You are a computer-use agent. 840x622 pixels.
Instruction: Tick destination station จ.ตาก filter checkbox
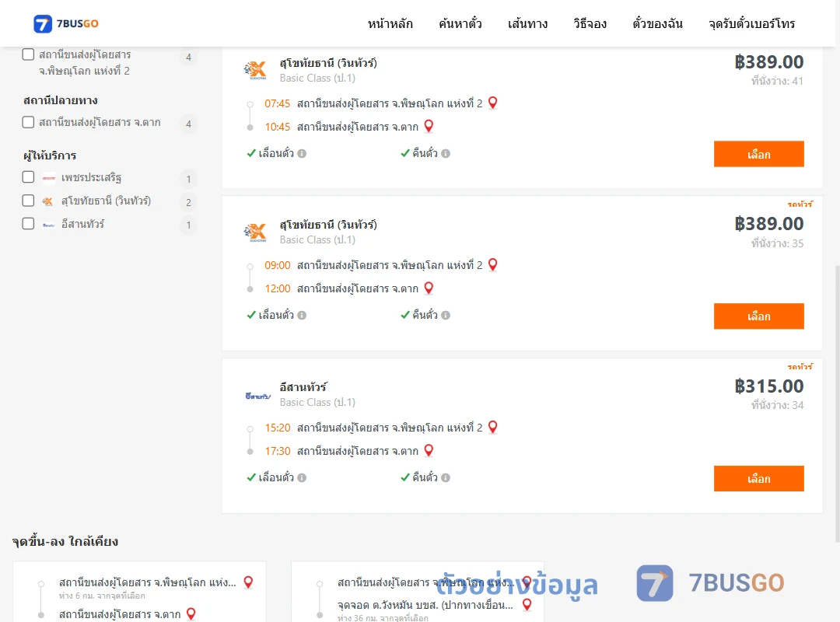pos(29,122)
